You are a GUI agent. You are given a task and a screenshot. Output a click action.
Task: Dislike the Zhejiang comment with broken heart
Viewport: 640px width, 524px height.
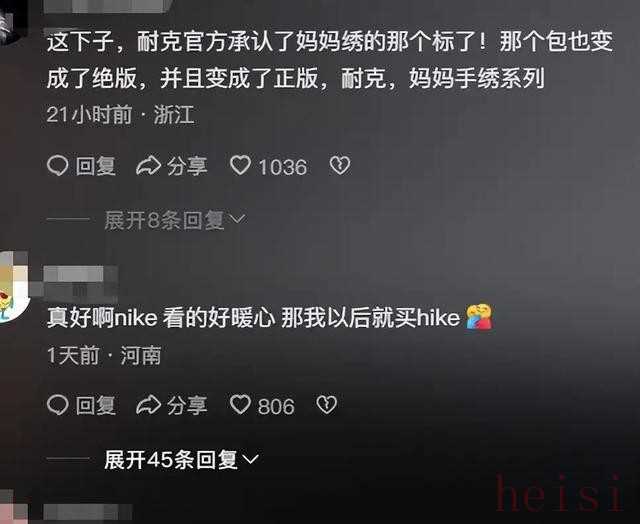point(340,166)
